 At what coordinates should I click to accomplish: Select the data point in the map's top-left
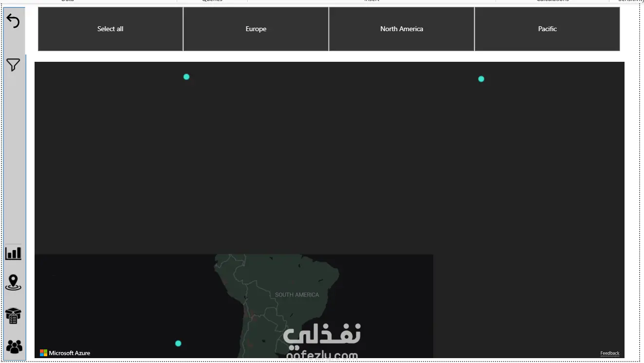coord(186,77)
